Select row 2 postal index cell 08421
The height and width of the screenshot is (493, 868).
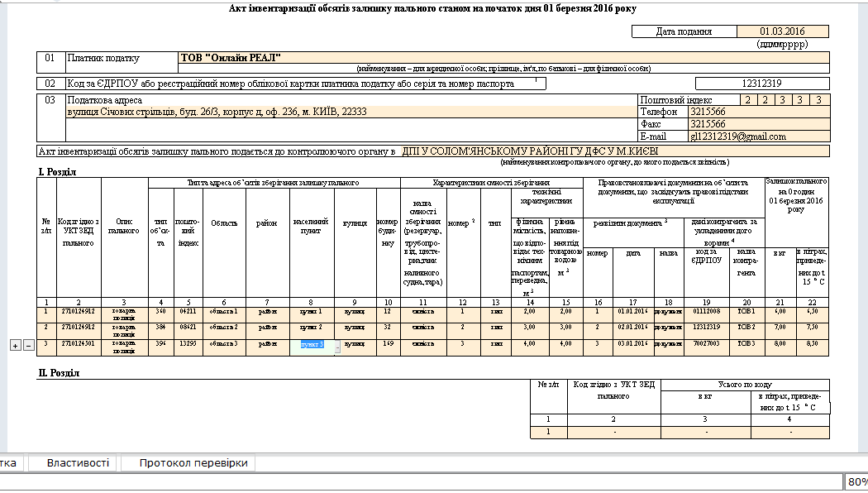(x=188, y=327)
